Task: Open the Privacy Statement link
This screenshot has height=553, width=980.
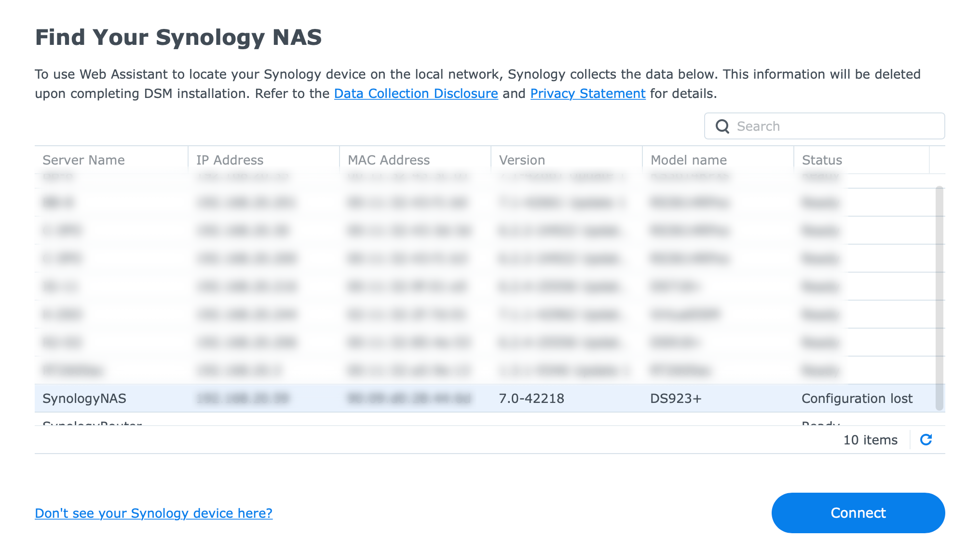Action: coord(588,94)
